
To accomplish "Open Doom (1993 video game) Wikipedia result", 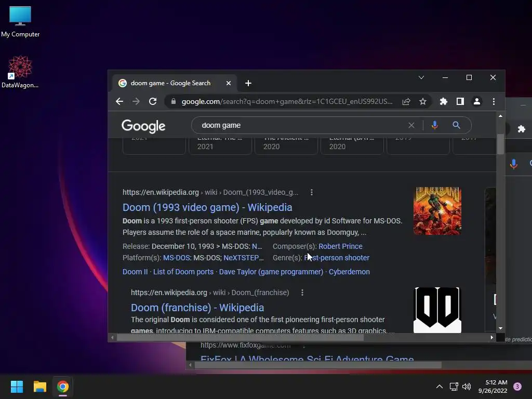I will (x=207, y=207).
